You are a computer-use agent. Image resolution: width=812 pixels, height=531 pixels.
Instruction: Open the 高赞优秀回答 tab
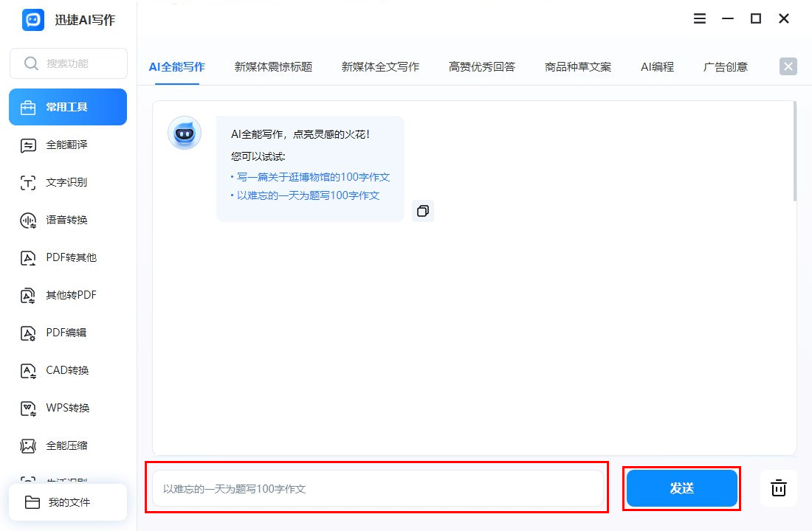[481, 67]
